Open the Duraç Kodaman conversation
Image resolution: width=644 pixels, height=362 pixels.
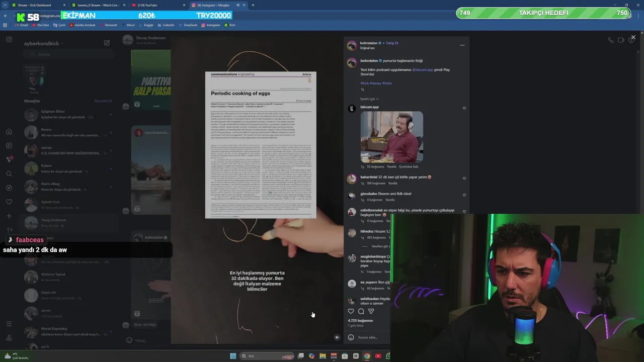click(x=67, y=223)
